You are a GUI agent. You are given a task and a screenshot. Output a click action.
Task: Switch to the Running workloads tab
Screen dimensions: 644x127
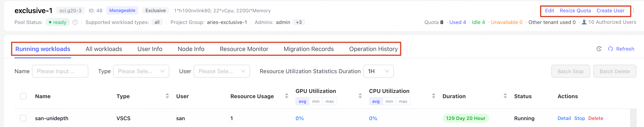point(43,49)
